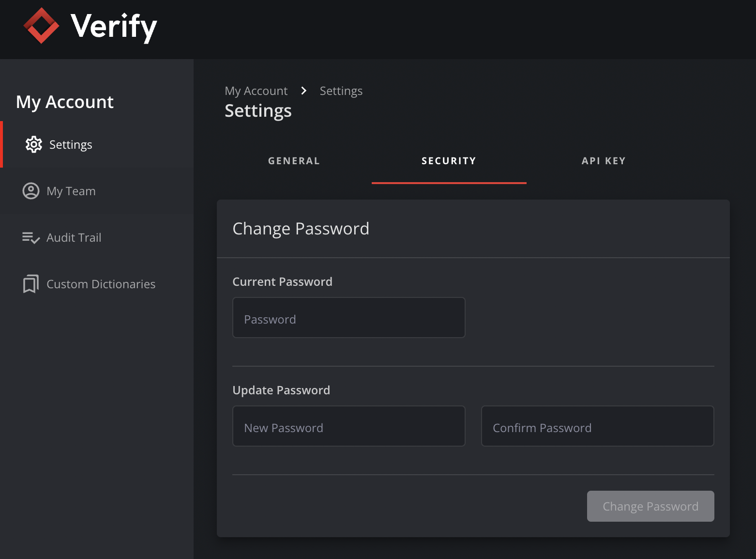The width and height of the screenshot is (756, 559).
Task: Focus the Current Password input field
Action: click(348, 318)
